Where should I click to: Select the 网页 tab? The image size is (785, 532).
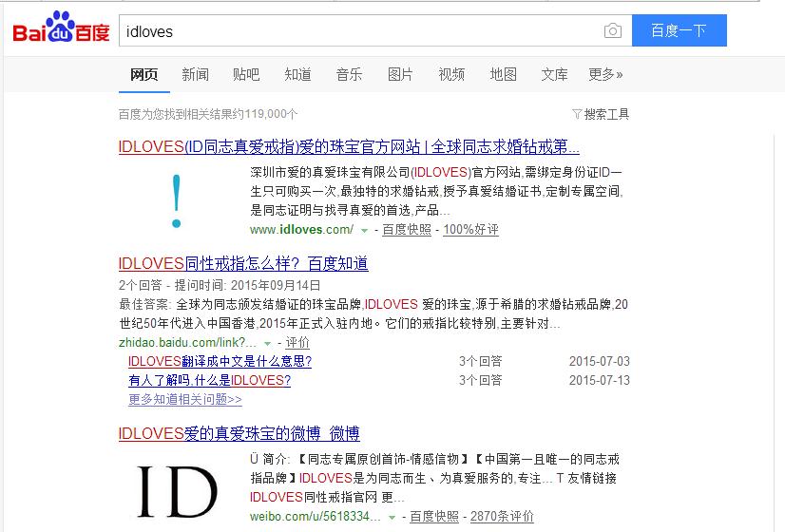point(144,74)
